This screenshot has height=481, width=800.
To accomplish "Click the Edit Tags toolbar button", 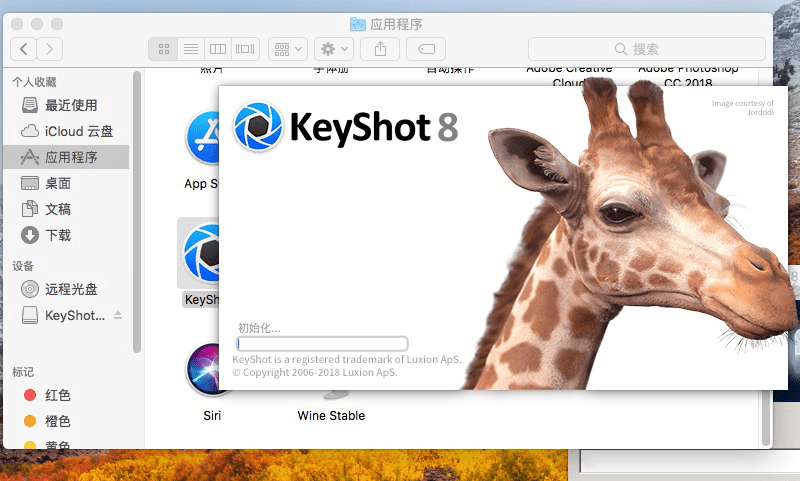I will pyautogui.click(x=426, y=49).
